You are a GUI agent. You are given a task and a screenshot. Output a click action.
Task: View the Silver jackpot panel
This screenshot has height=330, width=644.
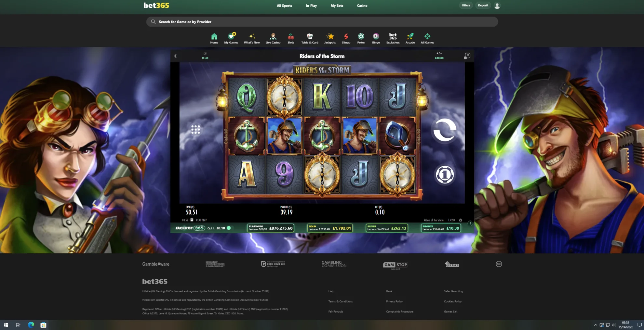click(387, 228)
